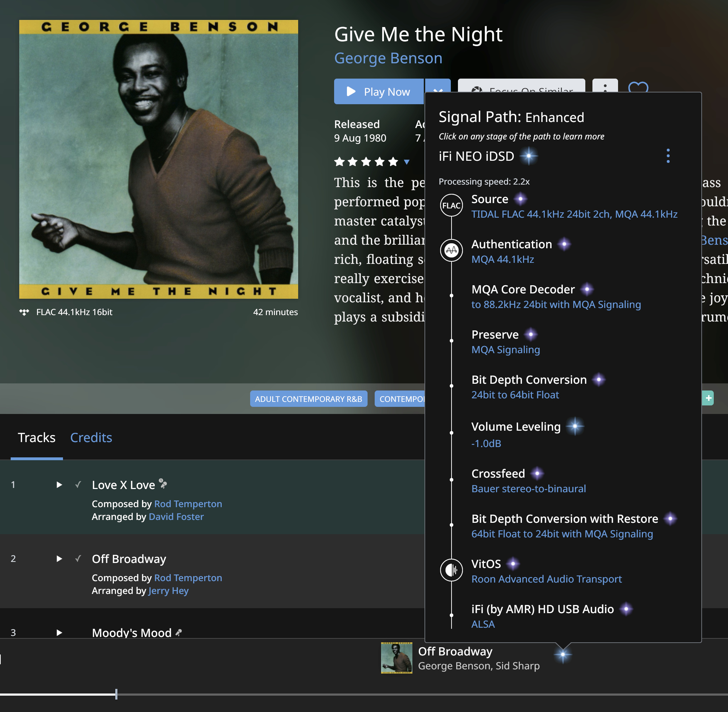Click the Preserve stage star icon
Image resolution: width=728 pixels, height=712 pixels.
pos(531,334)
